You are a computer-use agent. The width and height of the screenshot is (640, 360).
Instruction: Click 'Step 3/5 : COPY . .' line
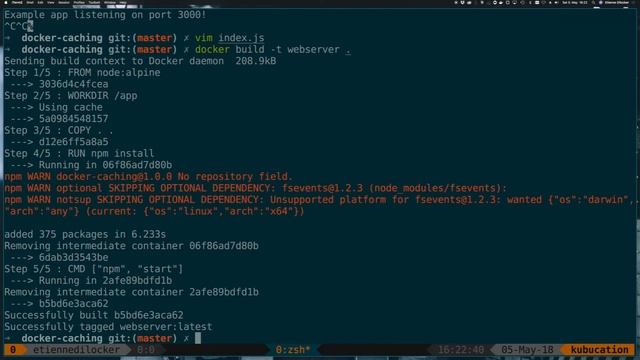pyautogui.click(x=59, y=130)
